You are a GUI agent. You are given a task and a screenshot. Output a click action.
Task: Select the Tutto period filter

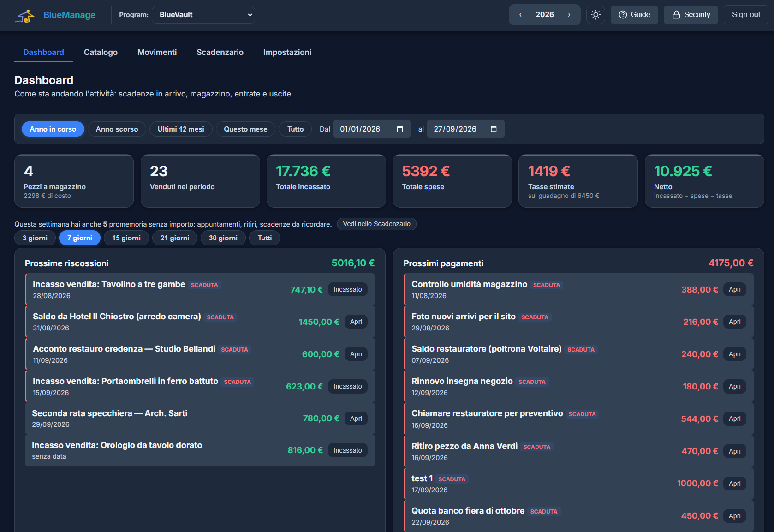click(x=295, y=129)
